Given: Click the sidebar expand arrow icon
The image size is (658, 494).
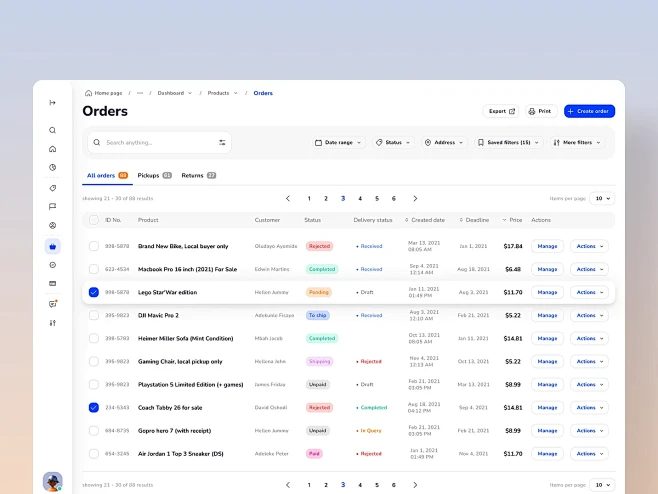Looking at the screenshot, I should coord(52,102).
